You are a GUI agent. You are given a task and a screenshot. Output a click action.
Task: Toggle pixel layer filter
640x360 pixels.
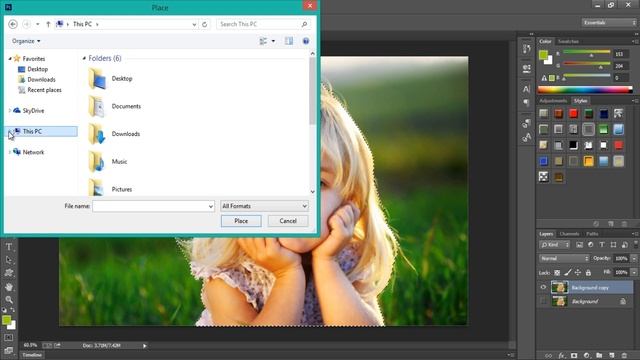coord(579,245)
